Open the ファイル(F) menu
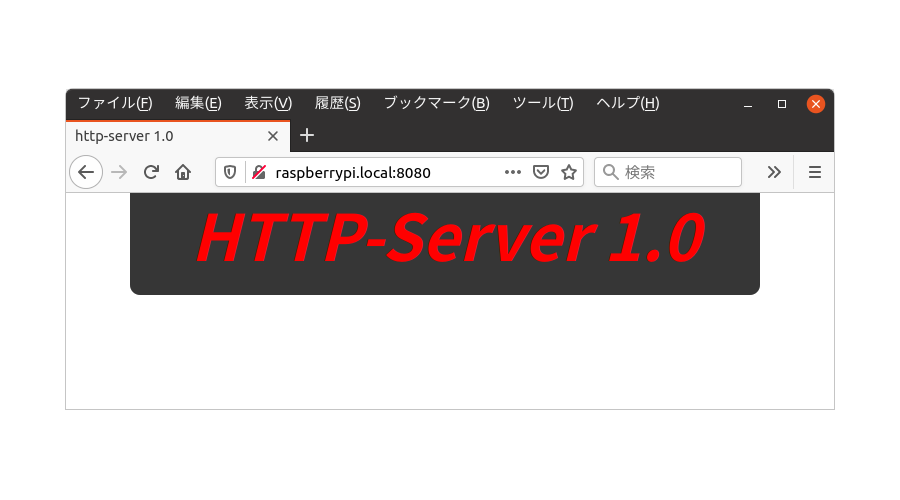900x500 pixels. coord(115,103)
